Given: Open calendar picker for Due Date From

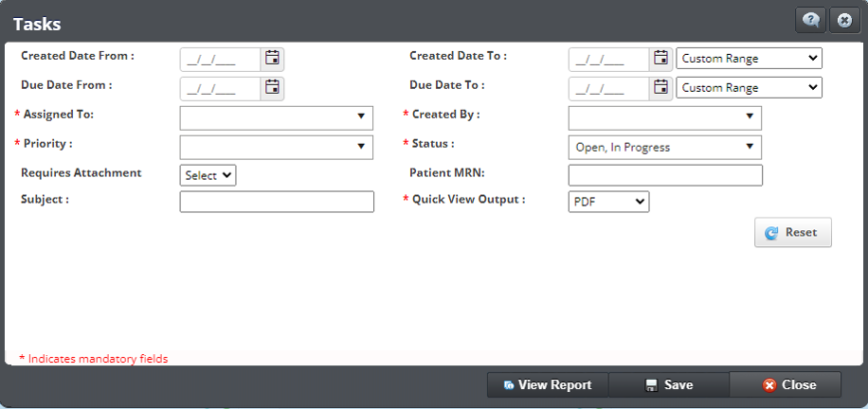Looking at the screenshot, I should click(273, 88).
